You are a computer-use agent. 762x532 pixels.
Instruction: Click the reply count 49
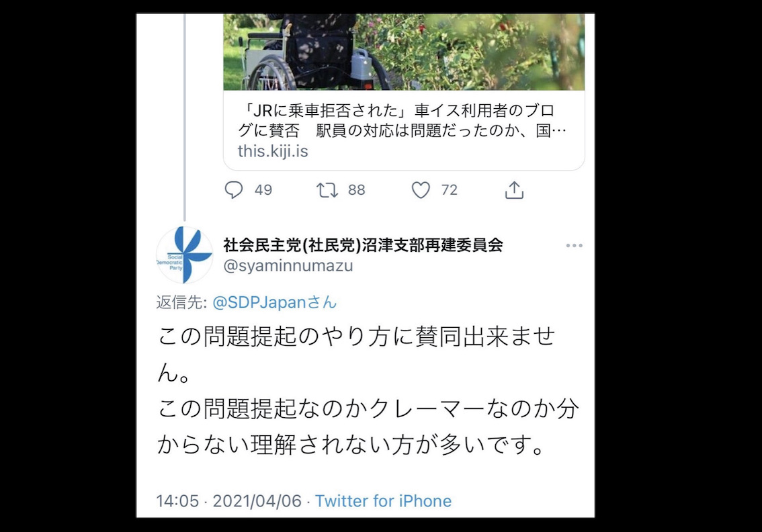tap(263, 190)
